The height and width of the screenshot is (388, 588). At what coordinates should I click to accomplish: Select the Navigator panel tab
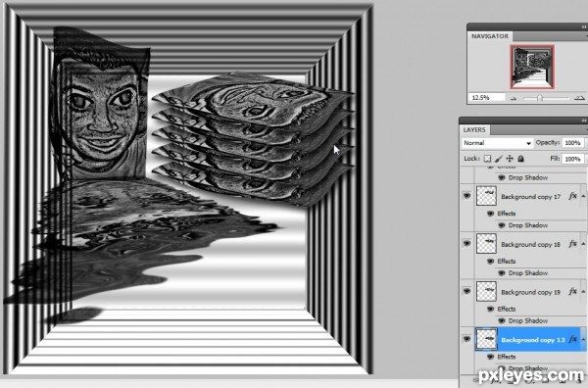pos(490,36)
